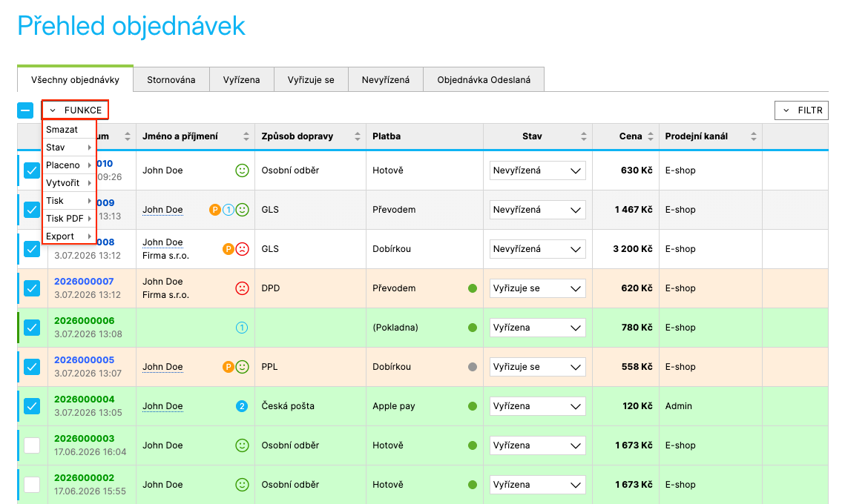Sort by Způsob dopravy column arrows
Screen dimensions: 845x504
click(x=358, y=136)
